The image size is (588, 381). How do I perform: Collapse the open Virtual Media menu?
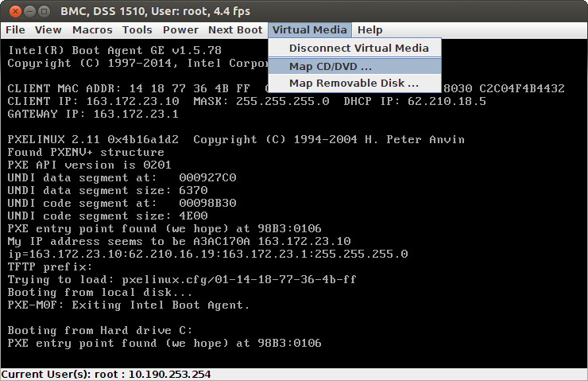click(309, 30)
